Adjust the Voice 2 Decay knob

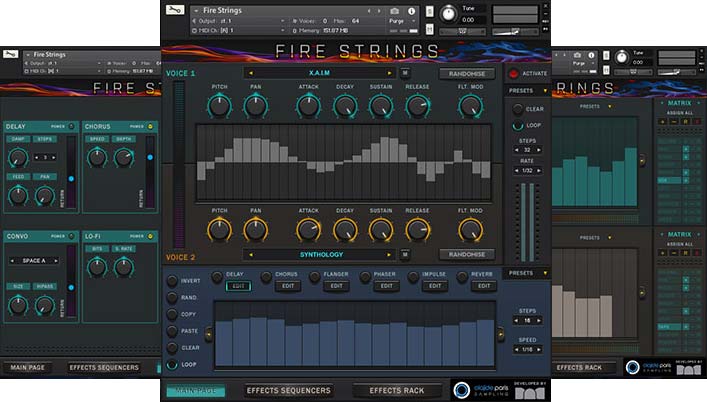tap(345, 230)
